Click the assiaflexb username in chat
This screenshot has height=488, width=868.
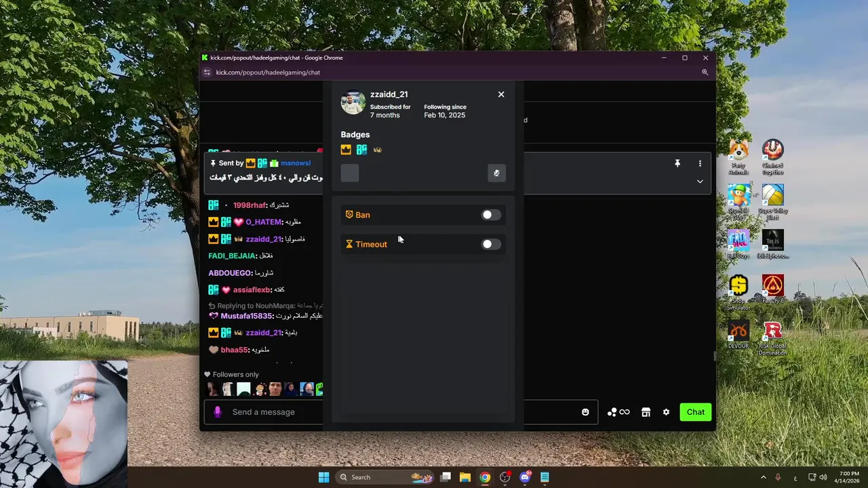[x=252, y=289]
